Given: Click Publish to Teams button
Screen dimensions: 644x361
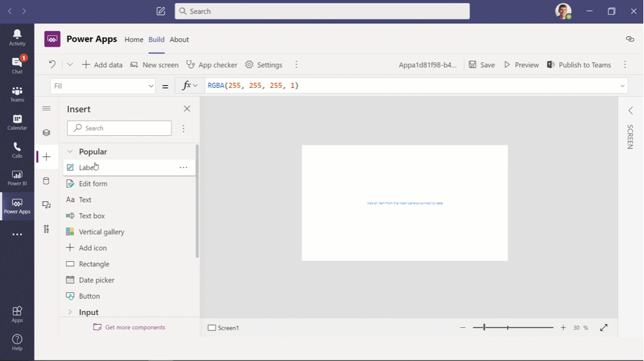Looking at the screenshot, I should (x=578, y=65).
